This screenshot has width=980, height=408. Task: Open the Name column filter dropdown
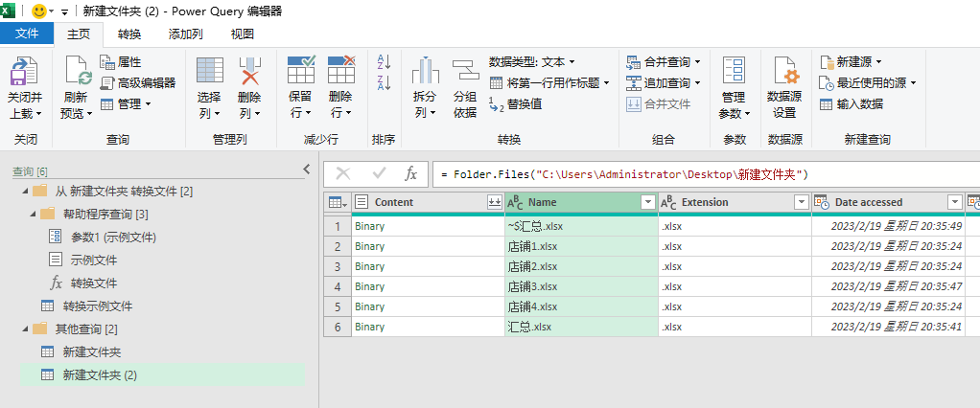coord(647,202)
